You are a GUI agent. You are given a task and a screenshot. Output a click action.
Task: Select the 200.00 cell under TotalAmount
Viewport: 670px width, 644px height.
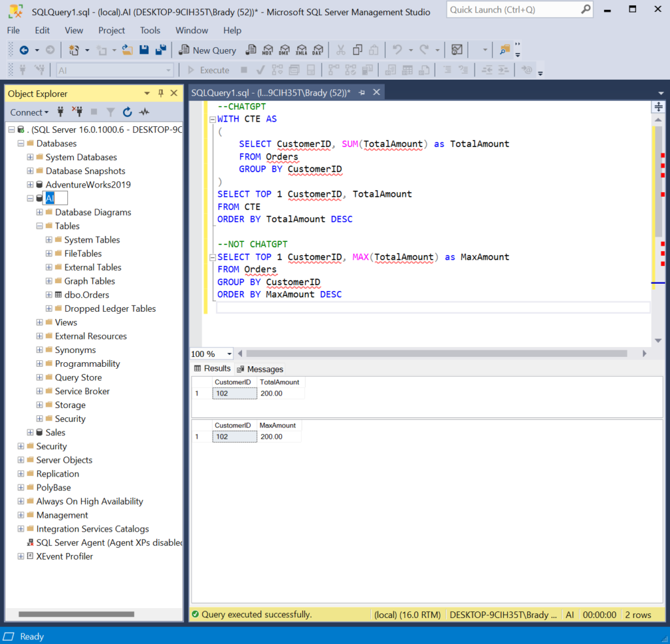coord(280,394)
